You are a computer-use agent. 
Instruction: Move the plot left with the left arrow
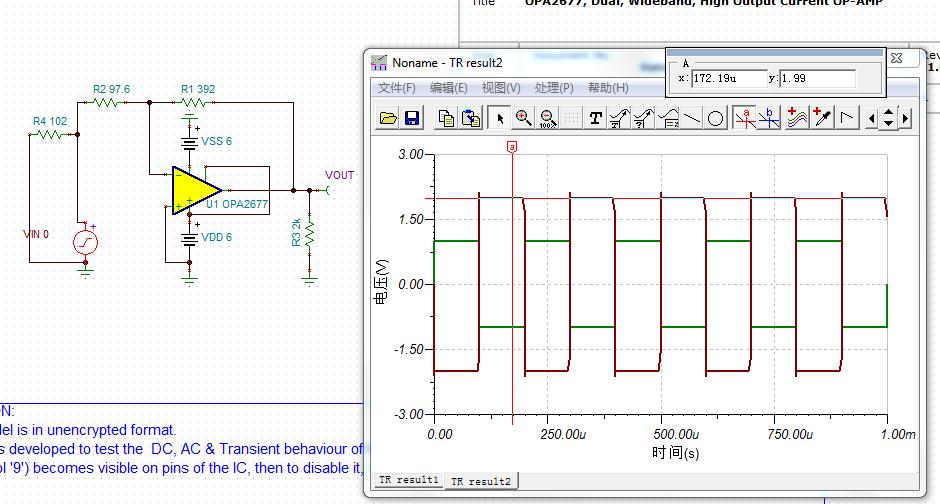click(x=872, y=119)
